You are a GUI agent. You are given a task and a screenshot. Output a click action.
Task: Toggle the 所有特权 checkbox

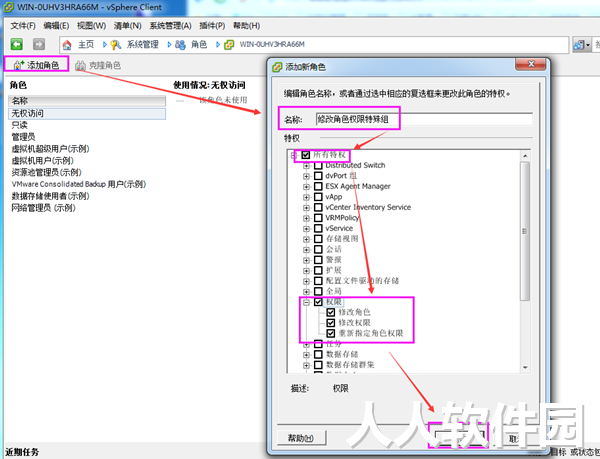pos(306,155)
